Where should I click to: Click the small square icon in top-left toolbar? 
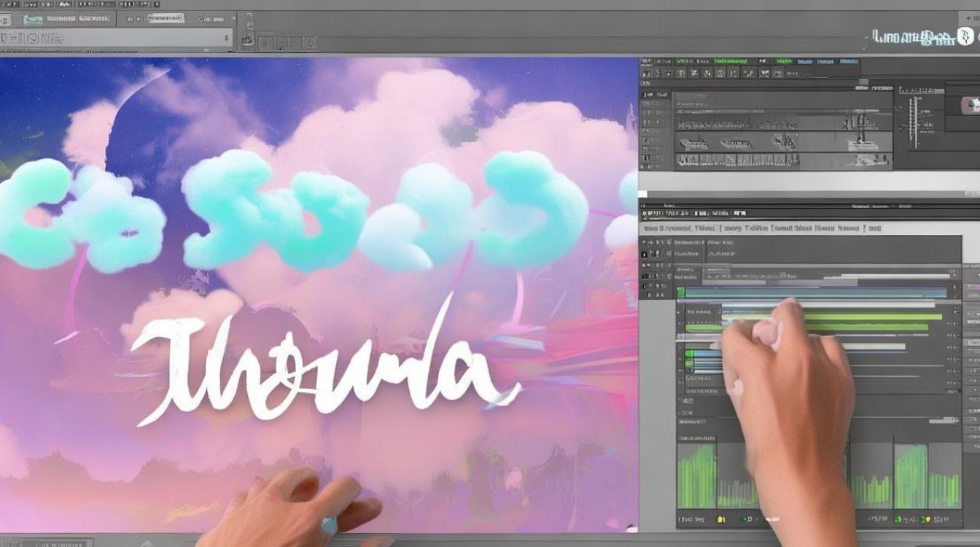[x=265, y=43]
